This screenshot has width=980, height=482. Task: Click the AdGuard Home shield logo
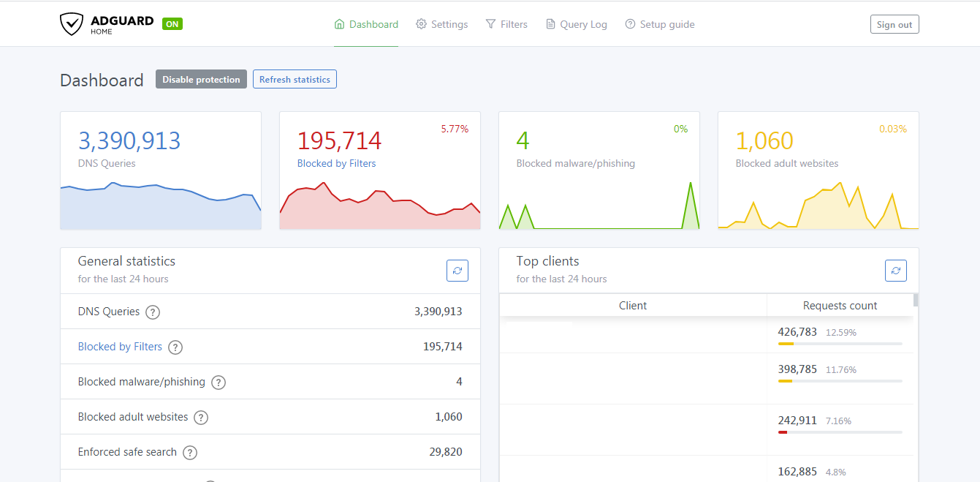(x=72, y=24)
